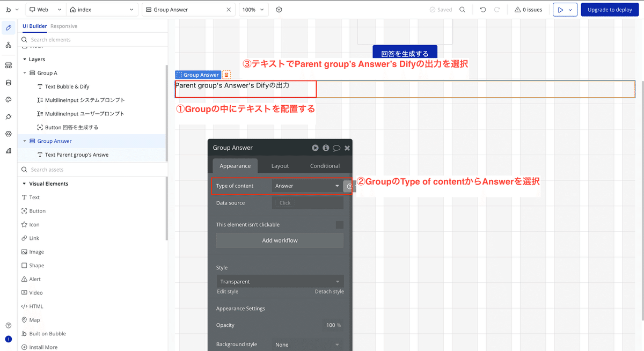Open the Plugins panel via the plug icon
The width and height of the screenshot is (644, 351).
[8, 116]
